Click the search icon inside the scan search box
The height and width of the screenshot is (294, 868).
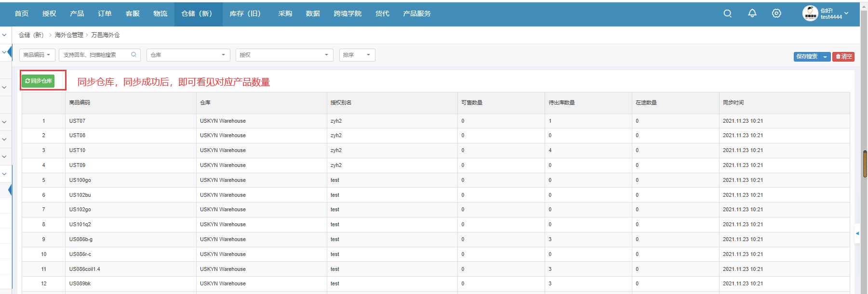click(134, 55)
